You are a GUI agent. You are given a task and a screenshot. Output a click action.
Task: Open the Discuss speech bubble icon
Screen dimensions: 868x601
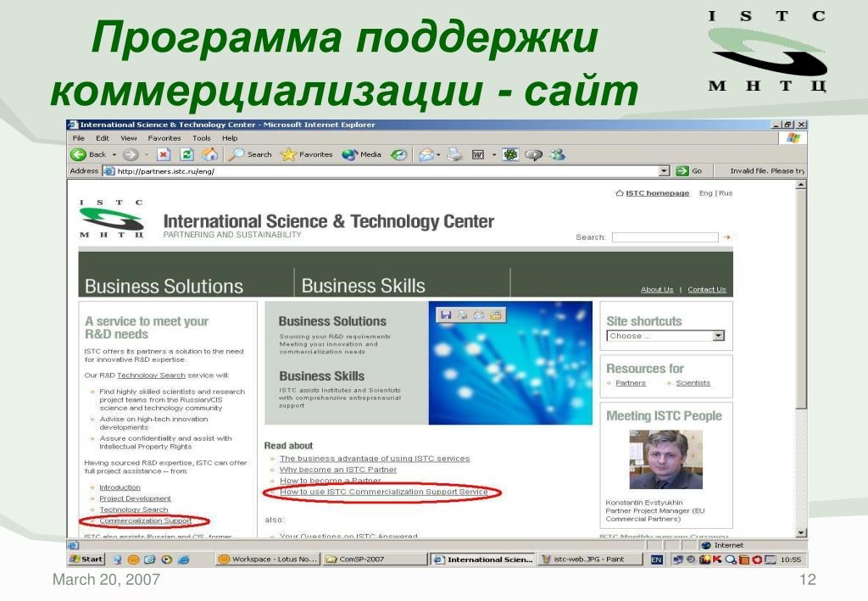pyautogui.click(x=534, y=155)
